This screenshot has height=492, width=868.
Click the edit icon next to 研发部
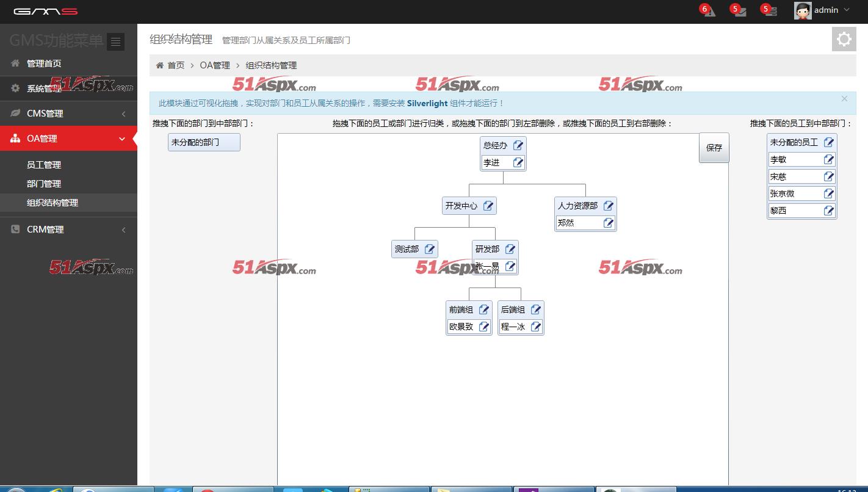510,249
